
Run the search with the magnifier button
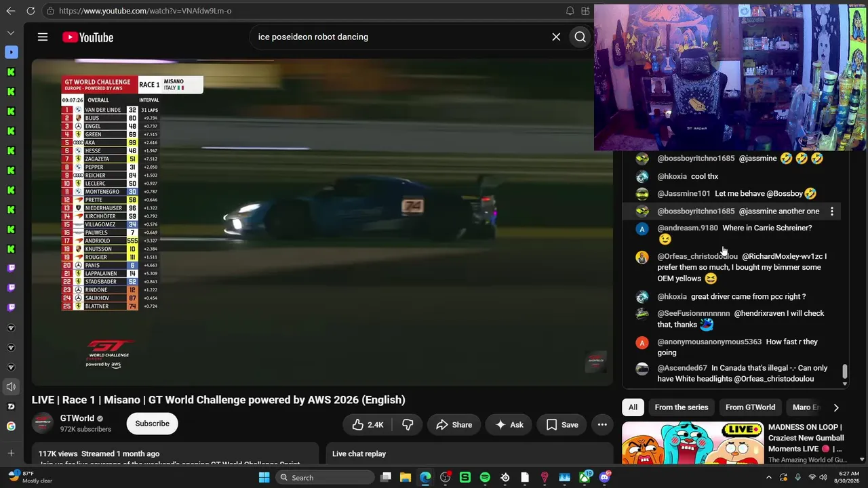tap(580, 37)
